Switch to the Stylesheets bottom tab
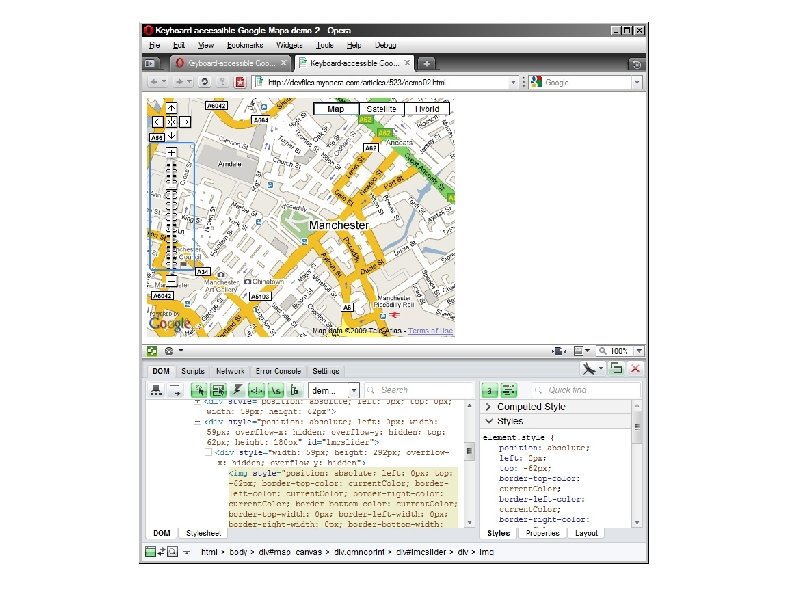The image size is (794, 595). click(204, 533)
